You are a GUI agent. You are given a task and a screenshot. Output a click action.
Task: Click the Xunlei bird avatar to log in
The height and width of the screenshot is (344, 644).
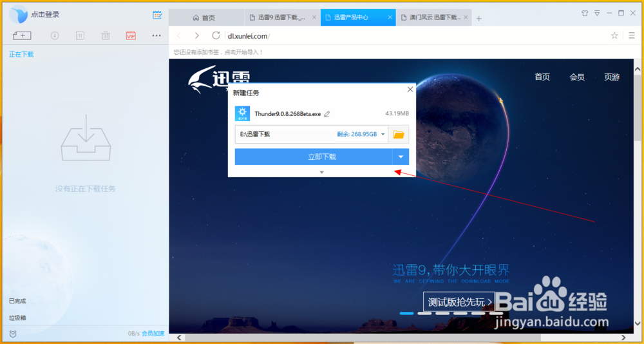pos(19,14)
